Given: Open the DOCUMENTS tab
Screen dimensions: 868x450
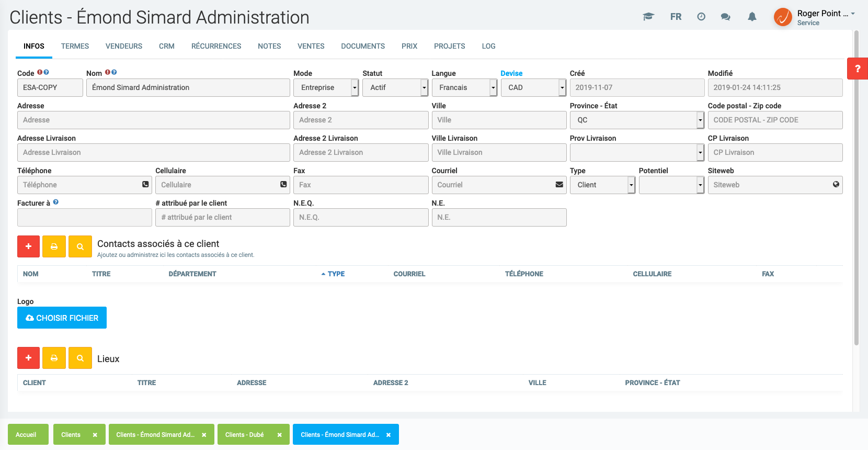Looking at the screenshot, I should (x=363, y=46).
